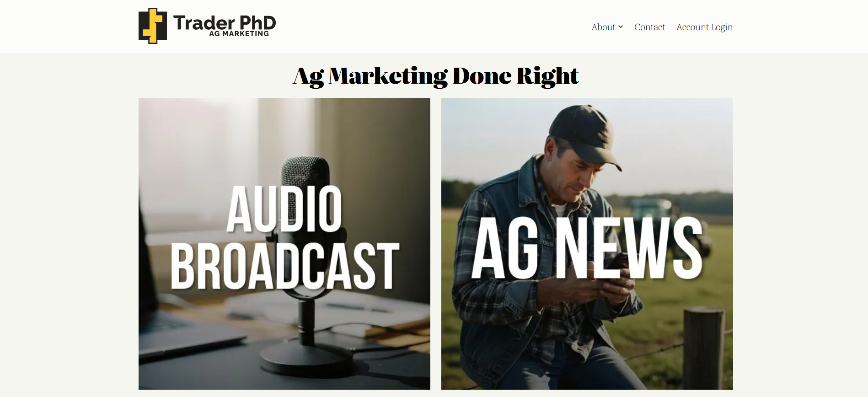The image size is (868, 397).
Task: Go to the Contact page link
Action: pos(649,27)
